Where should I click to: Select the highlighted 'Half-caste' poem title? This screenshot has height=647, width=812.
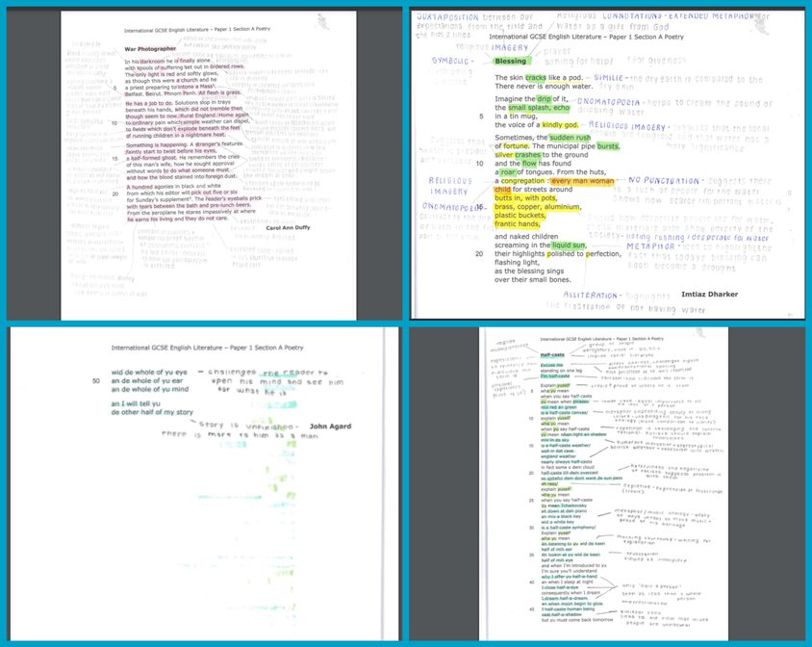[x=551, y=356]
